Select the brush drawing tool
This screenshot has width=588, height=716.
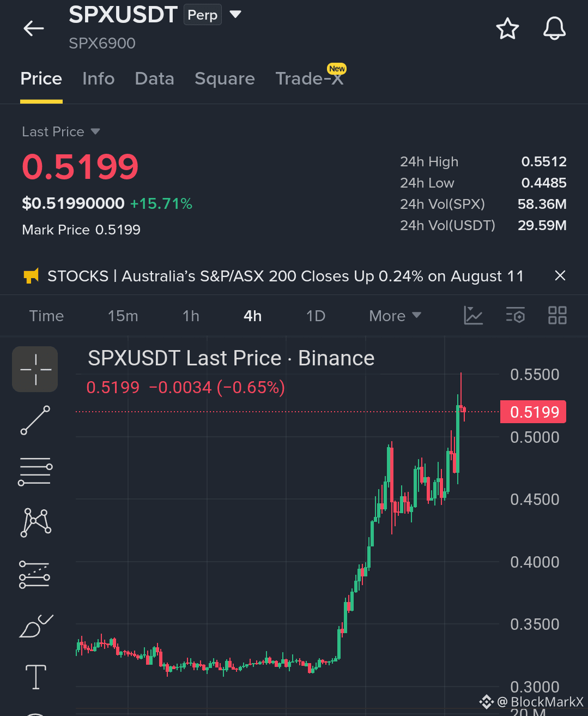click(x=36, y=626)
